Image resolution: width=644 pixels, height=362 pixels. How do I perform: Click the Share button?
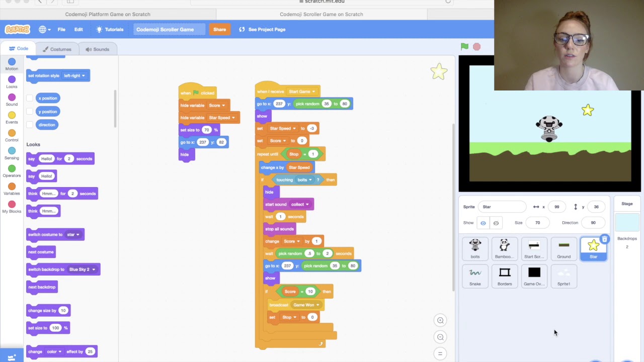point(219,29)
